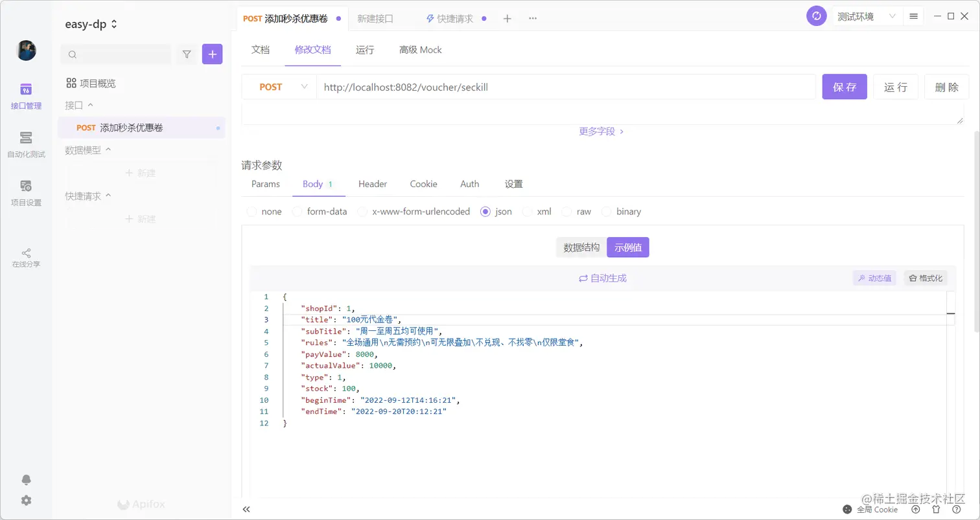Expand 更多字段 more fields link
The width and height of the screenshot is (980, 520).
(601, 131)
